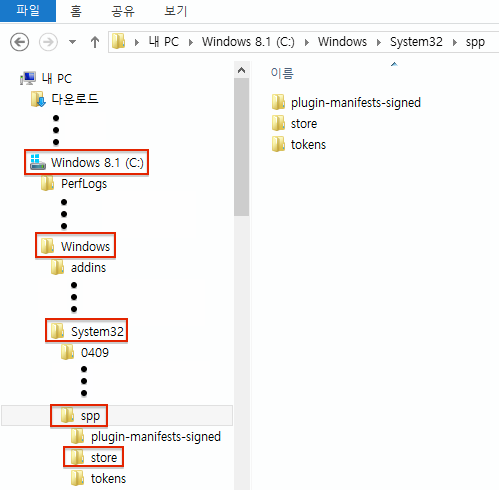Image resolution: width=499 pixels, height=490 pixels.
Task: Expand dropdown after 내 PC breadcrumb
Action: (191, 42)
